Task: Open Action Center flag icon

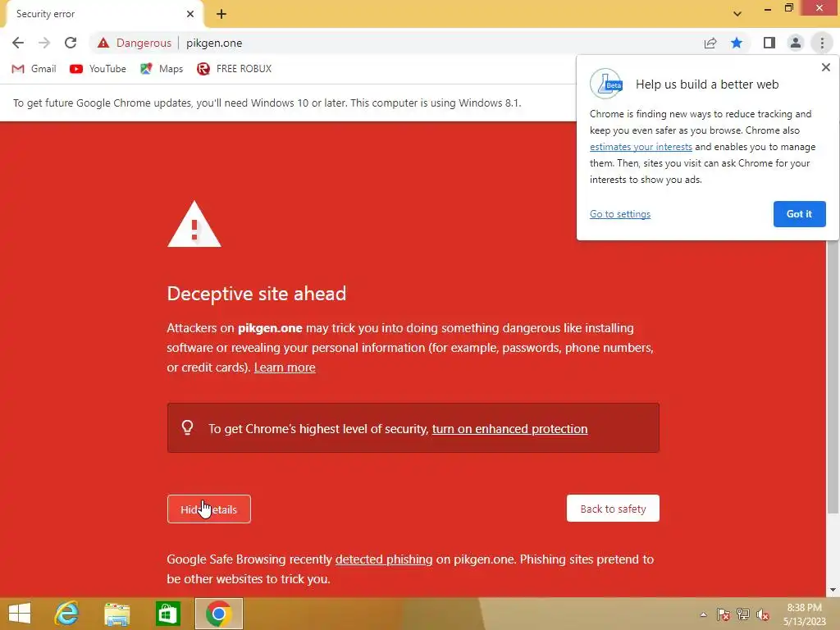Action: pos(724,614)
